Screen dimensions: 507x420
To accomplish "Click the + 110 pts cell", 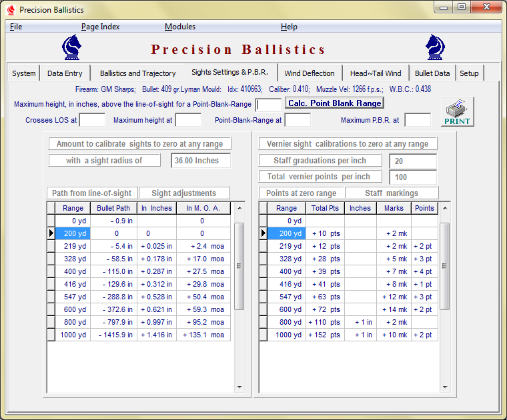I will coord(325,322).
